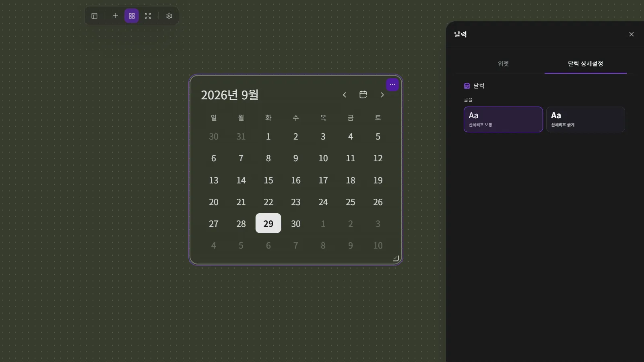
Task: Click the 글꼴 label in settings
Action: coord(468,100)
